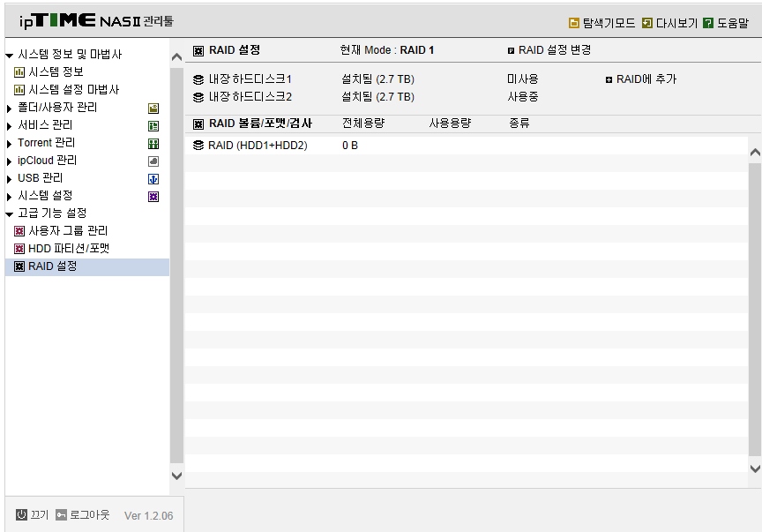This screenshot has width=762, height=532.
Task: Click the volume list scroll down arrow
Action: tap(755, 468)
